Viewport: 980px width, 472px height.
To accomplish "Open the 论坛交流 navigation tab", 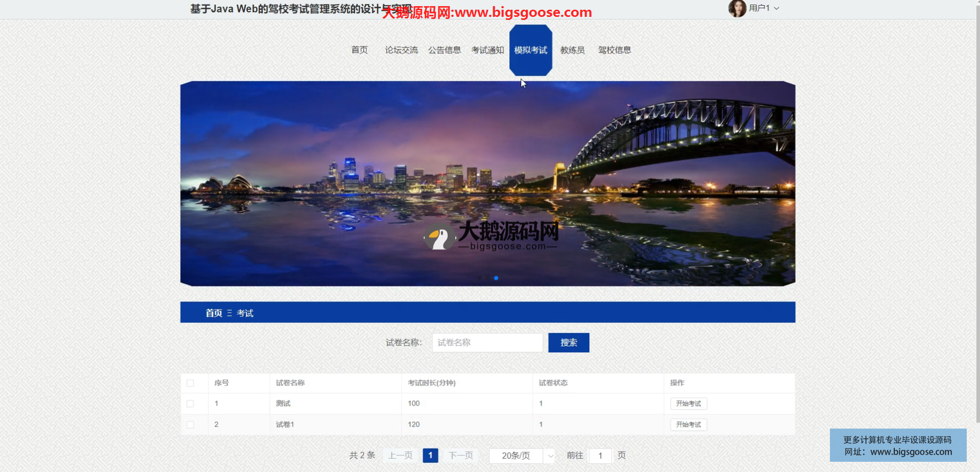I will coord(401,50).
